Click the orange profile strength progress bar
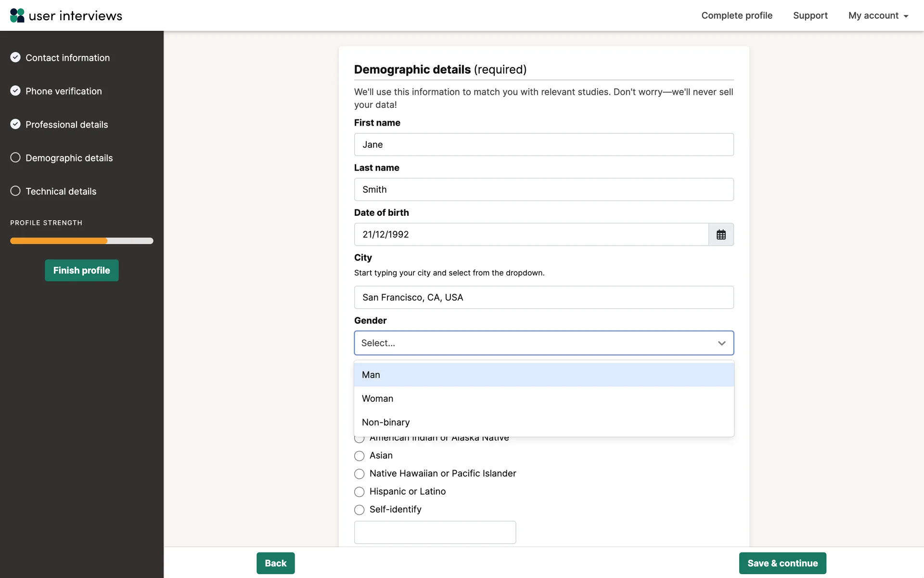The height and width of the screenshot is (578, 924). coord(59,241)
